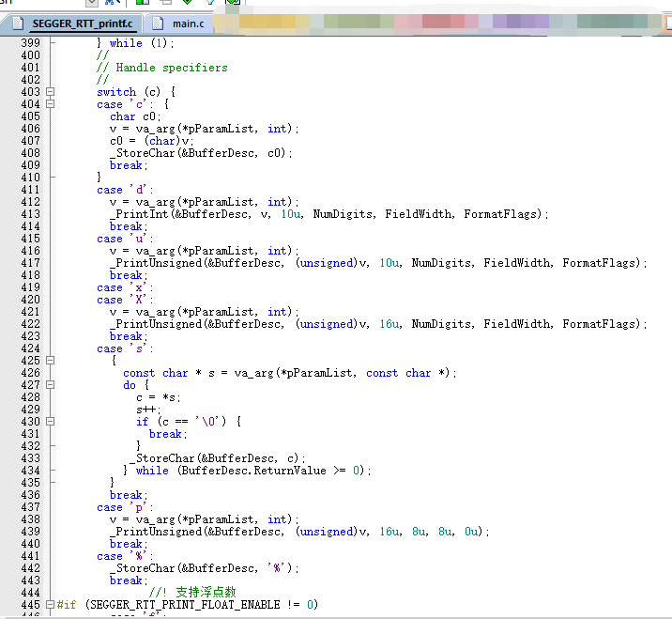This screenshot has height=619, width=672.
Task: Click "_StoreChar(&BufferDesc, '%')" on line 442
Action: coord(204,568)
